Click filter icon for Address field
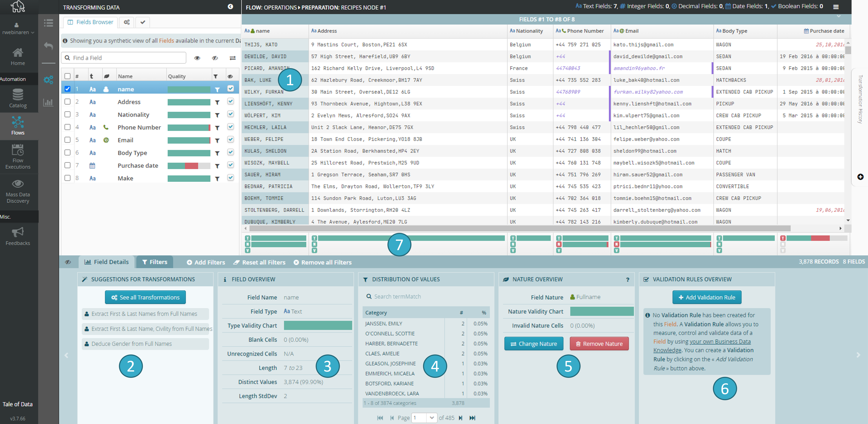Image resolution: width=868 pixels, height=424 pixels. 217,102
